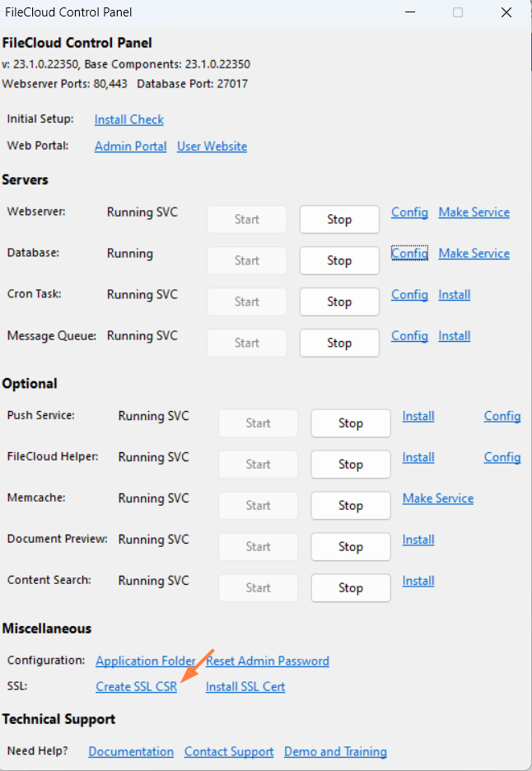Stop the Document Preview service
The height and width of the screenshot is (771, 532).
tap(351, 547)
